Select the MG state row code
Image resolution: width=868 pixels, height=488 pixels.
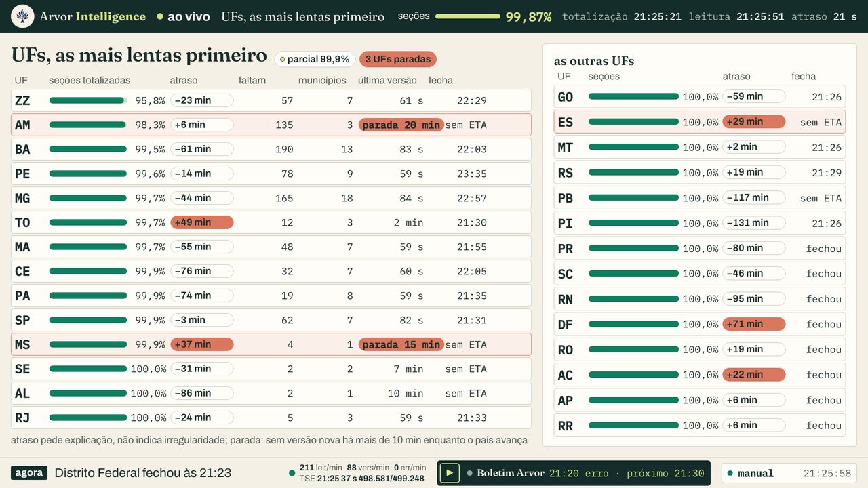[x=22, y=198]
